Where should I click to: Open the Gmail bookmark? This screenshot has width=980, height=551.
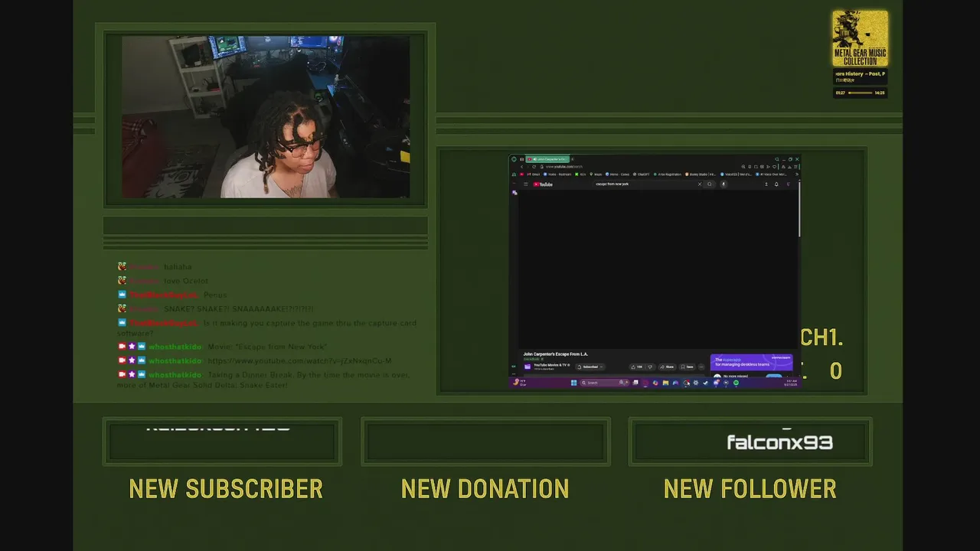534,174
